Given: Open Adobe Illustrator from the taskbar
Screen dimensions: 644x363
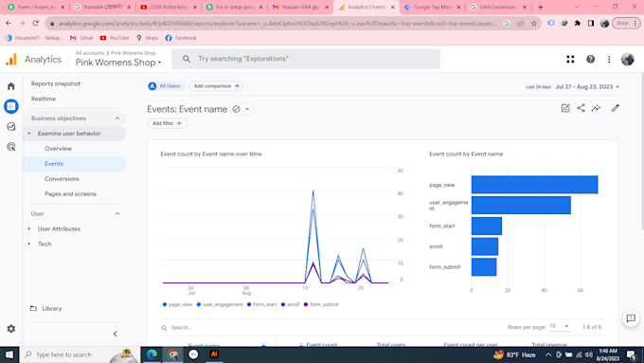Looking at the screenshot, I should 214,354.
